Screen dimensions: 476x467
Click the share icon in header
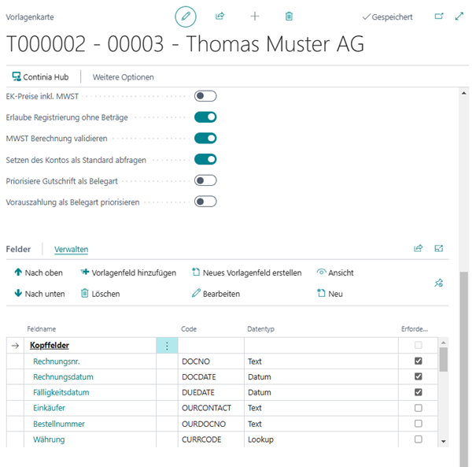tap(220, 16)
